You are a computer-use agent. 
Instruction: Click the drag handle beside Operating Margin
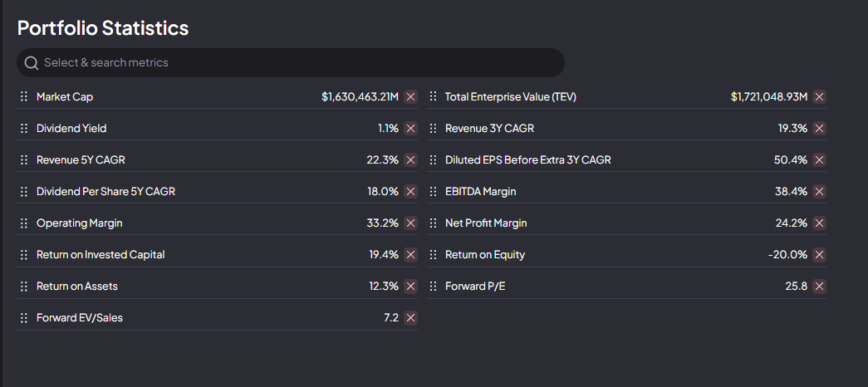pos(24,223)
